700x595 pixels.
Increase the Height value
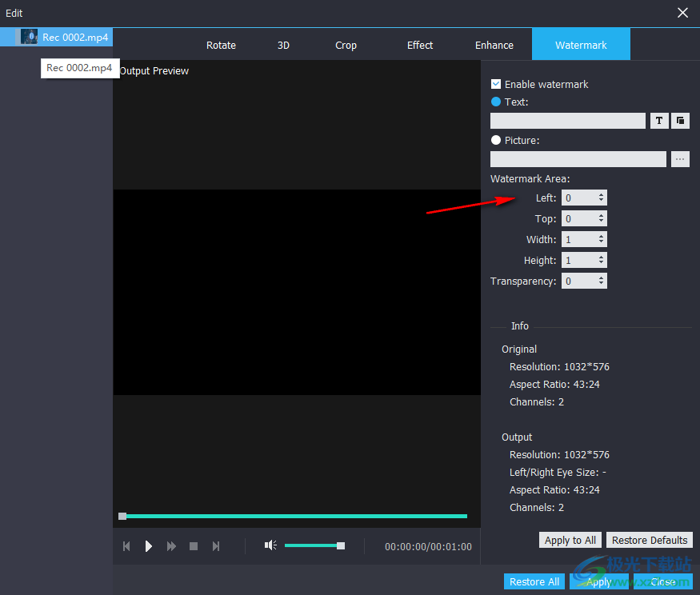(x=601, y=257)
